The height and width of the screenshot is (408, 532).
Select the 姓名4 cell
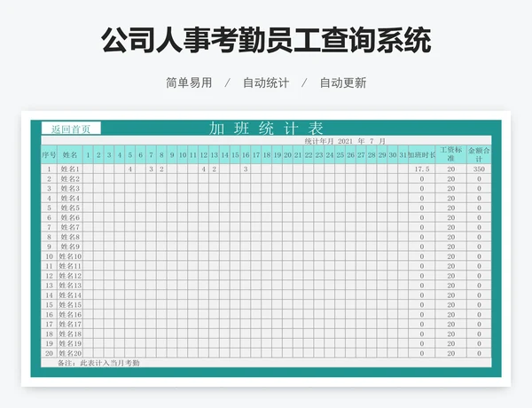tap(70, 198)
